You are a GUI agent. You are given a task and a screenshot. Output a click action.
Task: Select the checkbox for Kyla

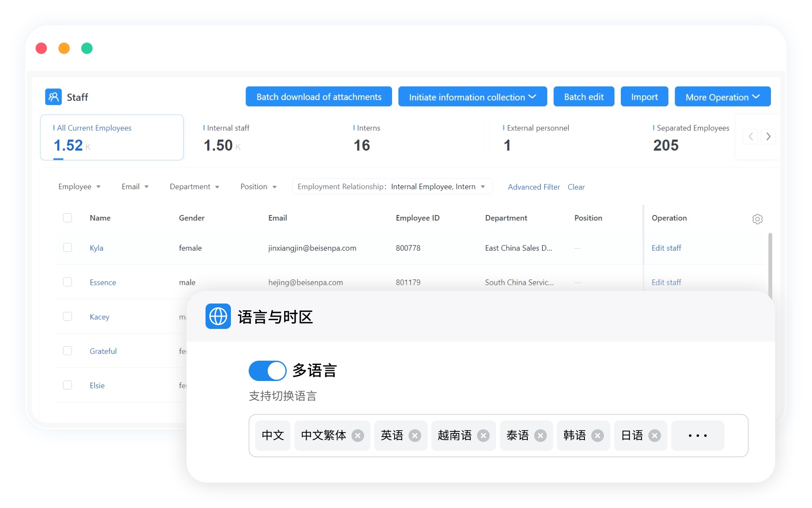(x=67, y=248)
